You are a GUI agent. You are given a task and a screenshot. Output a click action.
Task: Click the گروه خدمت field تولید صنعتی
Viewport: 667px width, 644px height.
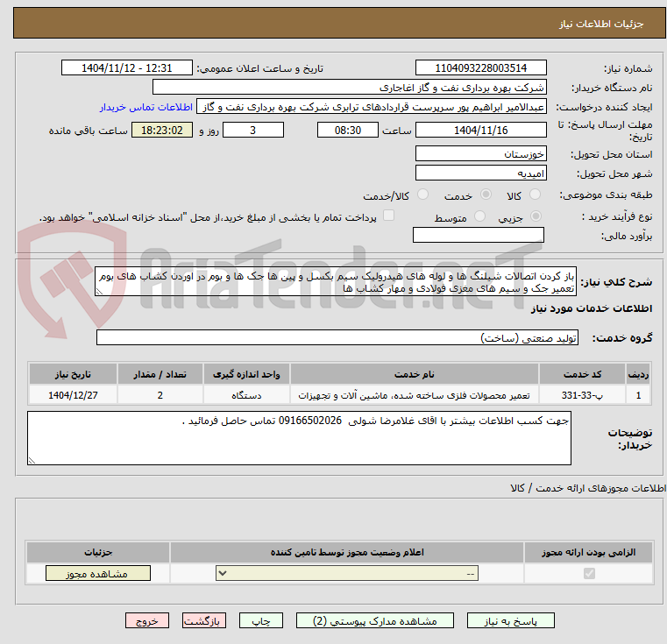tap(337, 337)
